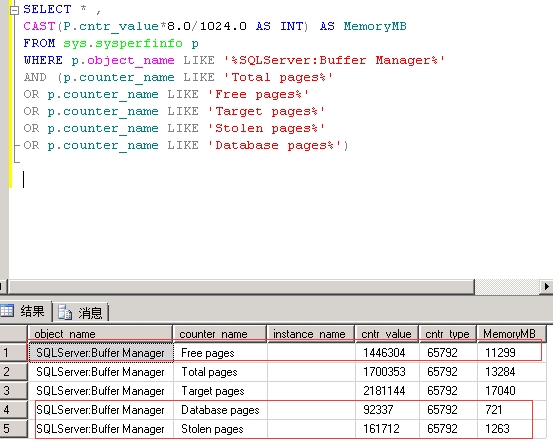Click the cntr_value cell 161712
Image resolution: width=553 pixels, height=444 pixels.
pos(387,429)
